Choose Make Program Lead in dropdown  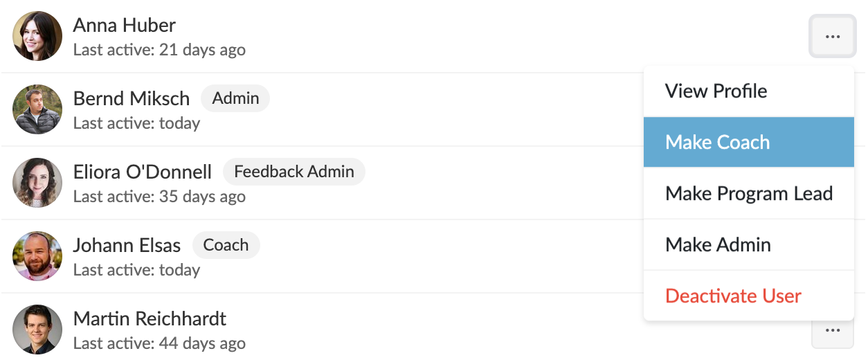[749, 193]
